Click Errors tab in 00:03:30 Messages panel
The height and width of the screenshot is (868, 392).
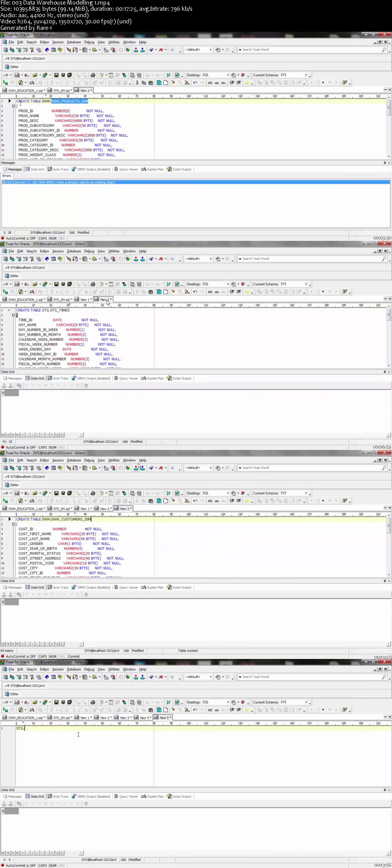tap(7, 176)
